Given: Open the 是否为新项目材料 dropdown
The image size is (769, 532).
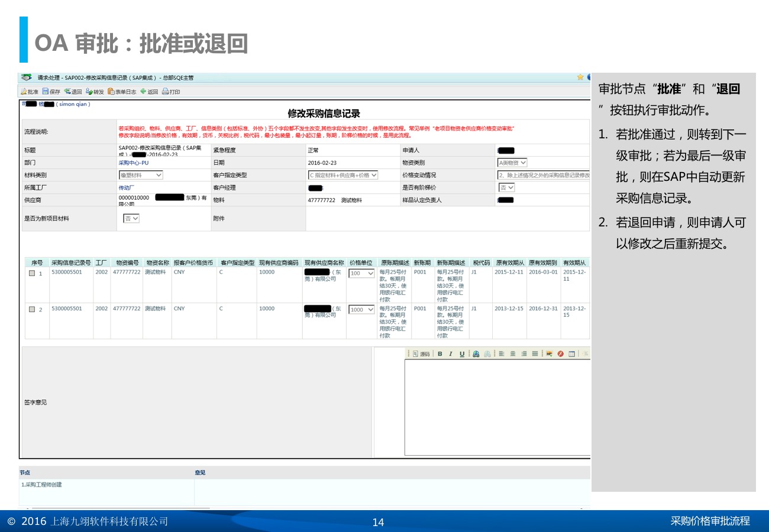Looking at the screenshot, I should coord(131,218).
